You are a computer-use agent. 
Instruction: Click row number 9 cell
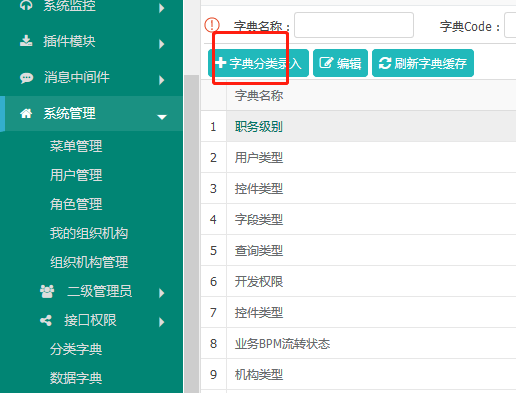[x=213, y=374]
